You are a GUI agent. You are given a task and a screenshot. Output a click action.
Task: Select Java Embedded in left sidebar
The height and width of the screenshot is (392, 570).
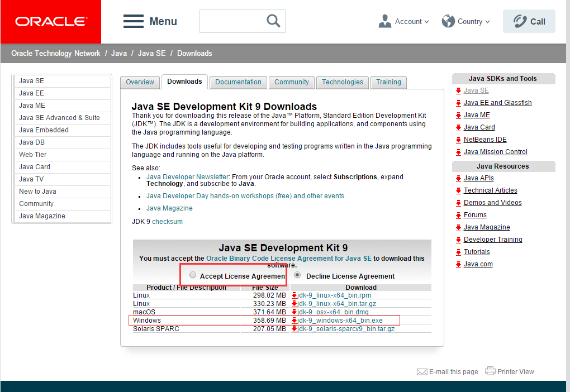point(62,130)
